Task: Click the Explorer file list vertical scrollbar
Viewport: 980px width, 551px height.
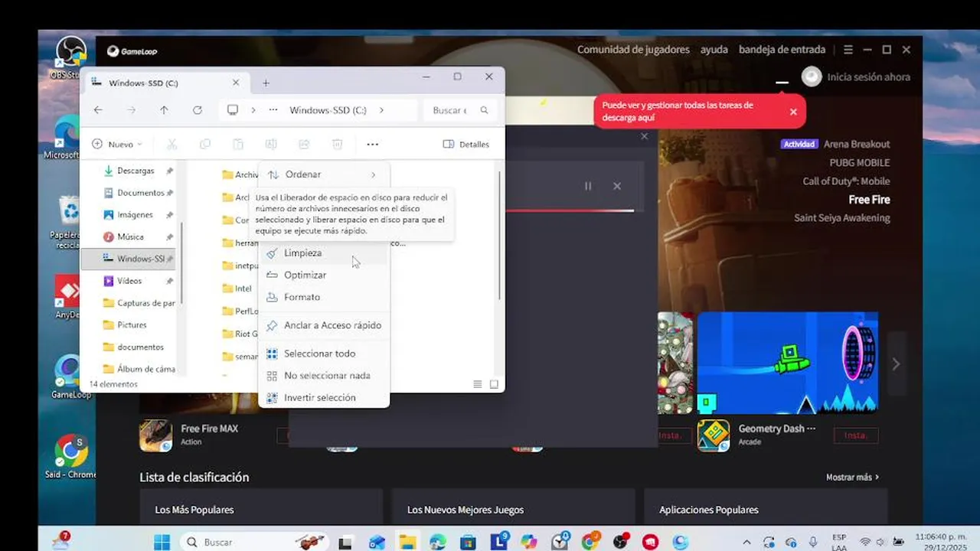Action: (x=500, y=236)
